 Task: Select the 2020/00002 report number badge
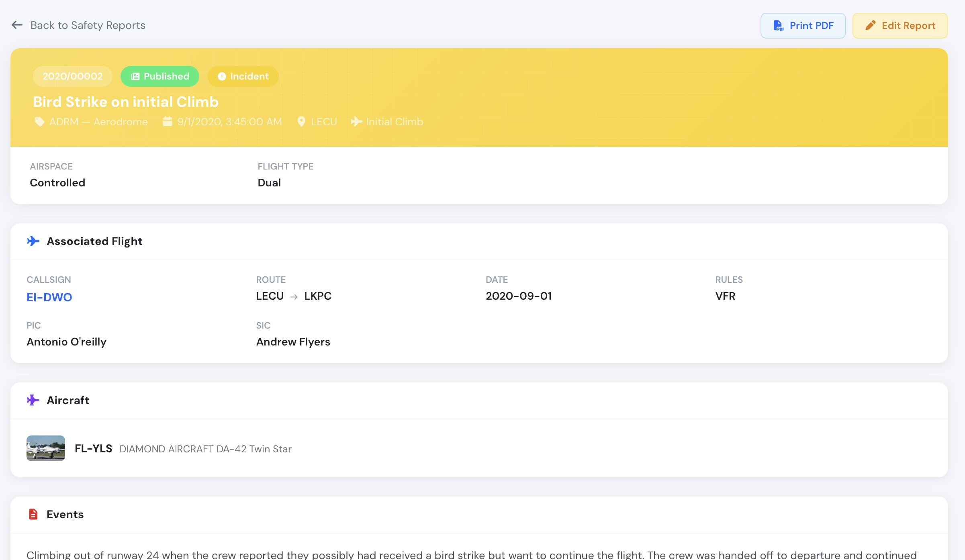(73, 76)
